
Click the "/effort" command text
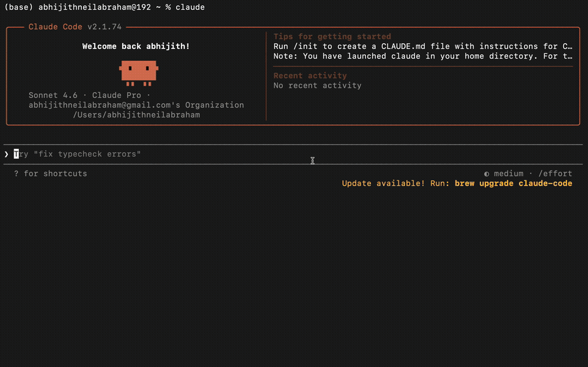pos(555,174)
